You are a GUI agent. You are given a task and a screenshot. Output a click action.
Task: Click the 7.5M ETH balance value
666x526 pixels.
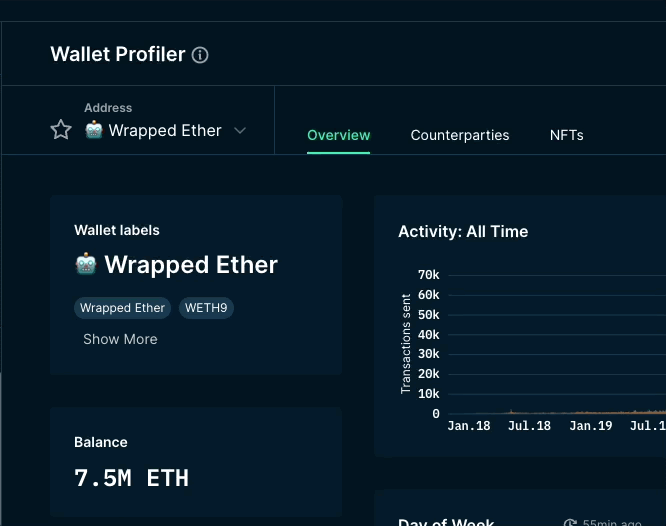point(131,478)
